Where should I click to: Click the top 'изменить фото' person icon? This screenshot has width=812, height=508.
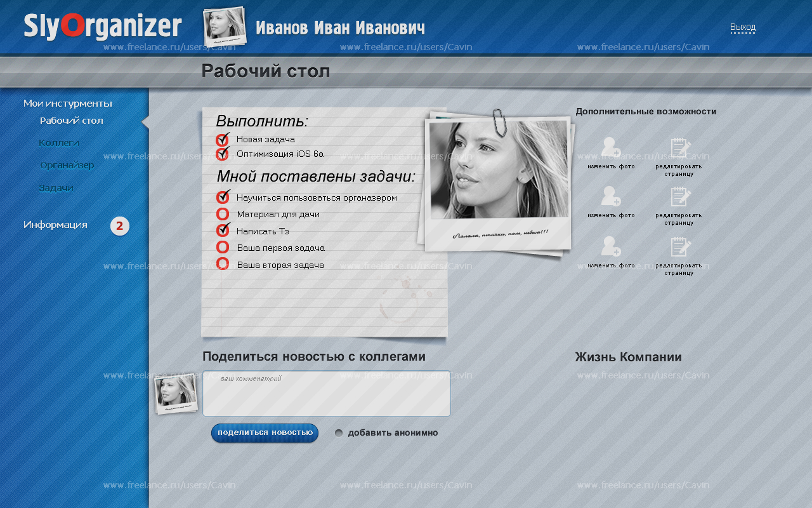coord(611,147)
